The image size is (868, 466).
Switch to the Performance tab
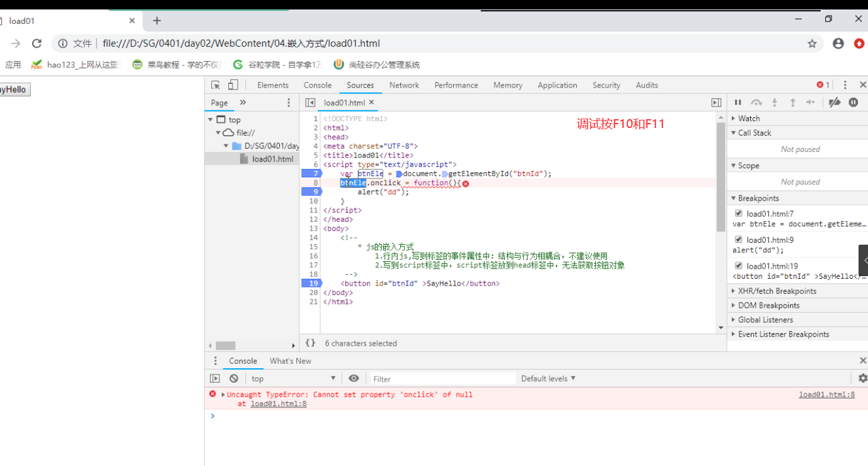tap(456, 85)
